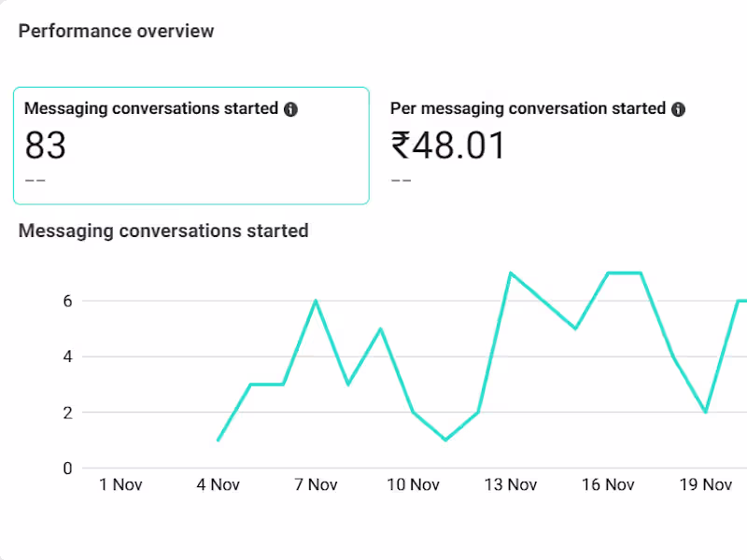Click the line's starting point above 4 Nov

tap(218, 440)
